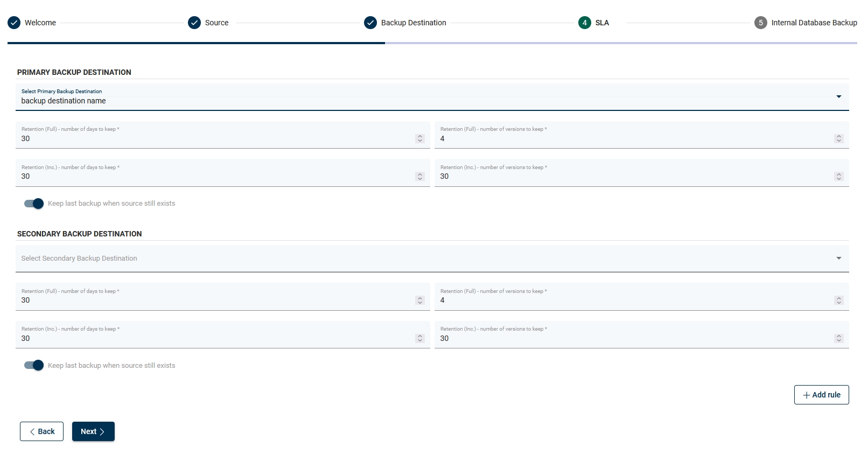Click the SLA step number 4 icon
Viewport: 868px width, 461px height.
tap(585, 23)
